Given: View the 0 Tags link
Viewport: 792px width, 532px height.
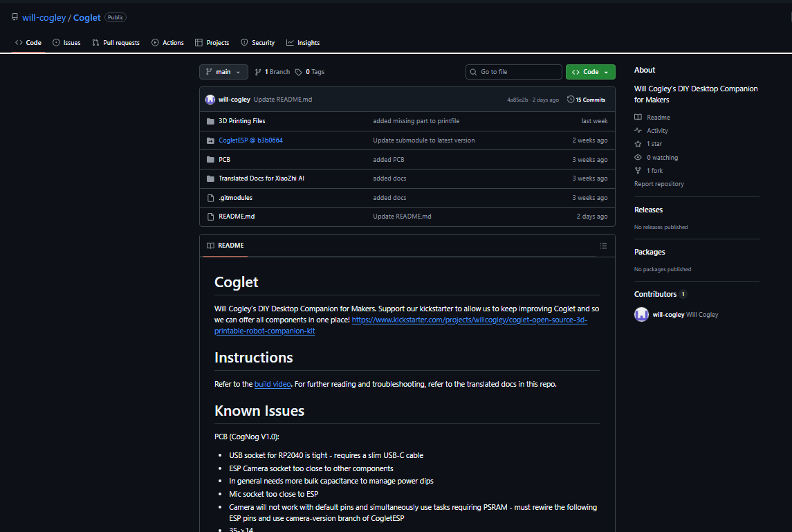Looking at the screenshot, I should click(x=310, y=72).
